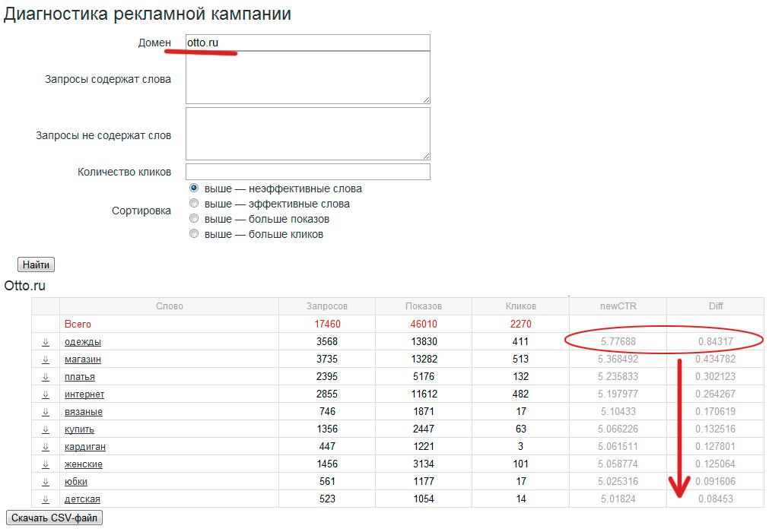Click the Diff value 0.08453
The width and height of the screenshot is (769, 532).
pos(716,499)
